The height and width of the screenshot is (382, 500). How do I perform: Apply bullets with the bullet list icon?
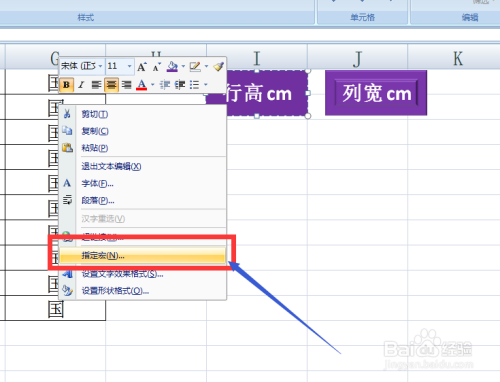(x=195, y=85)
